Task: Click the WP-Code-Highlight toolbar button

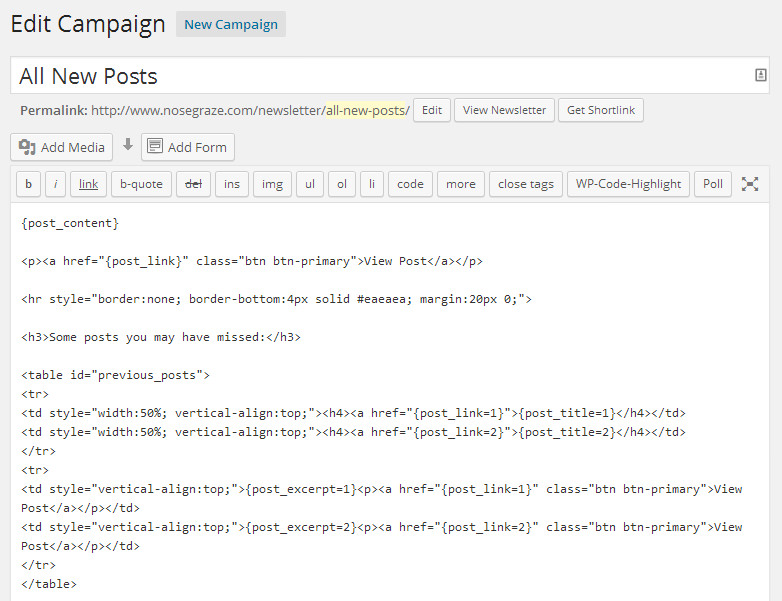Action: coord(628,184)
